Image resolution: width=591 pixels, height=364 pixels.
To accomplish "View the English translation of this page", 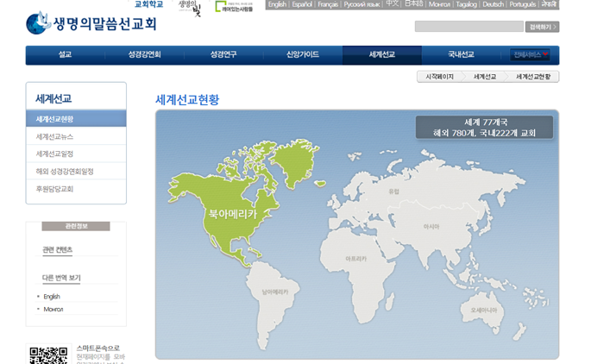I will click(x=52, y=296).
